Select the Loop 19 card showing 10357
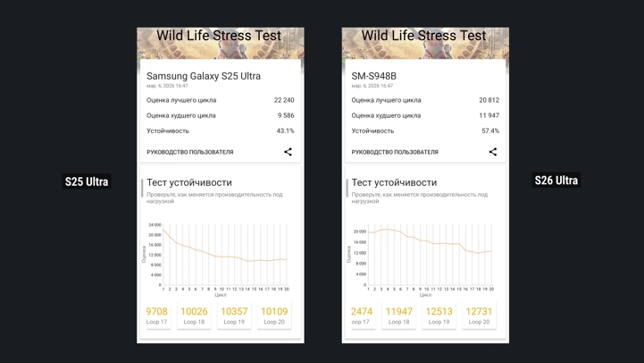Viewport: 644px width, 363px height. [234, 316]
